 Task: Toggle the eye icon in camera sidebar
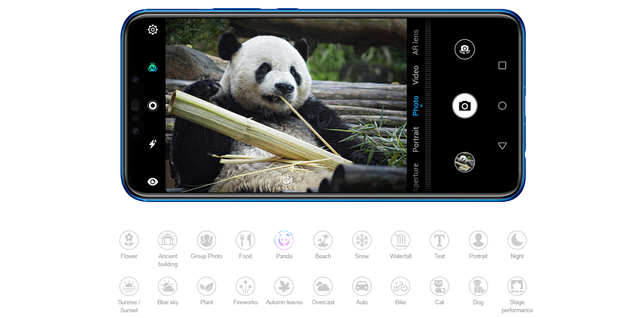153,182
